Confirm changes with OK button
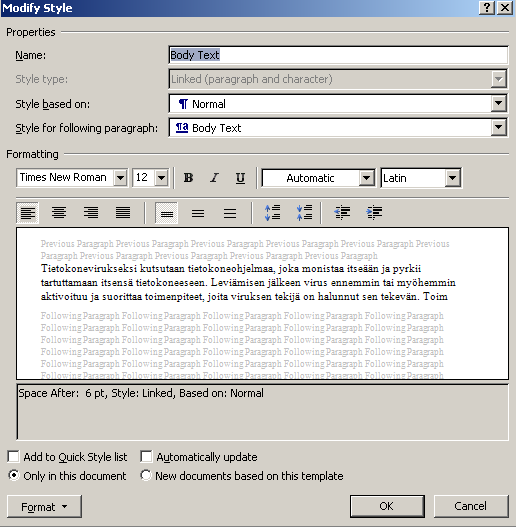The height and width of the screenshot is (527, 516). (x=387, y=506)
